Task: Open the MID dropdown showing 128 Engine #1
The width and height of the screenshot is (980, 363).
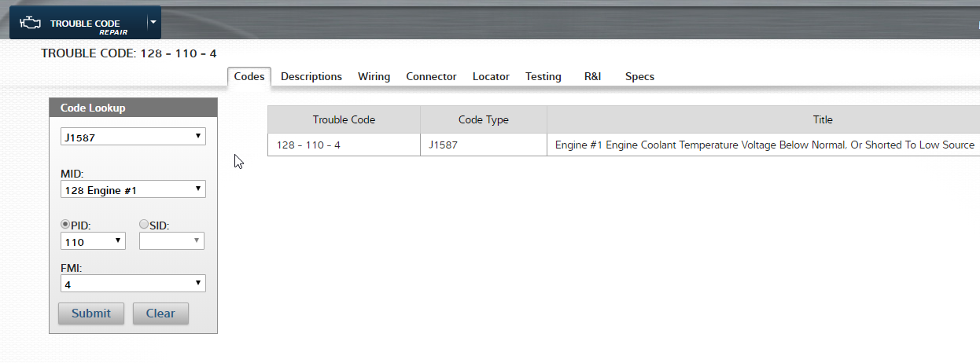Action: [133, 189]
